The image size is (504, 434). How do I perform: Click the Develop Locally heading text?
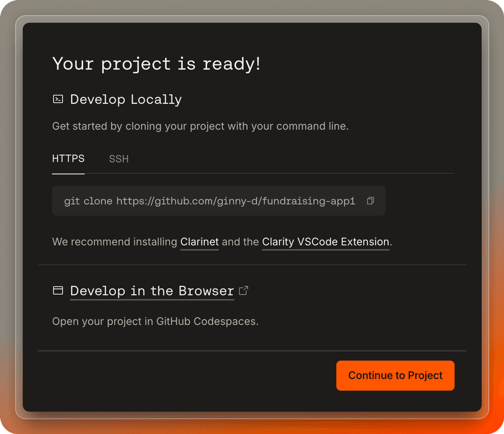click(126, 99)
